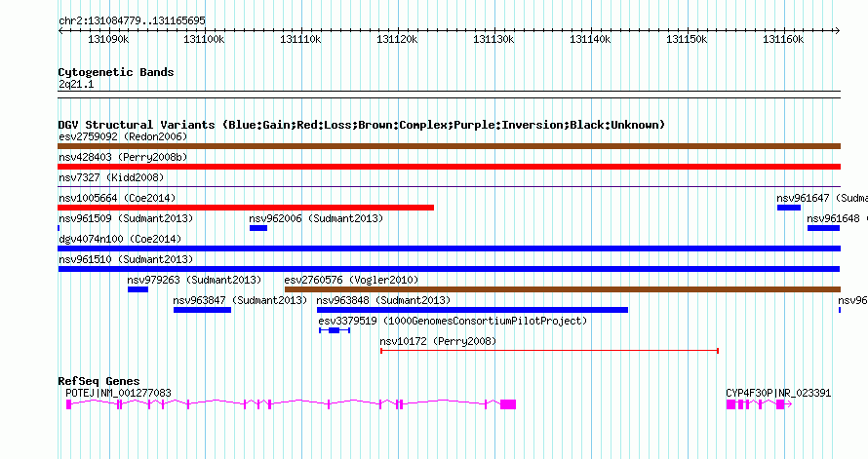Image resolution: width=868 pixels, height=459 pixels.
Task: Click the esv3379519 1000GenomesConsortiumPilotProject label
Action: tap(453, 321)
